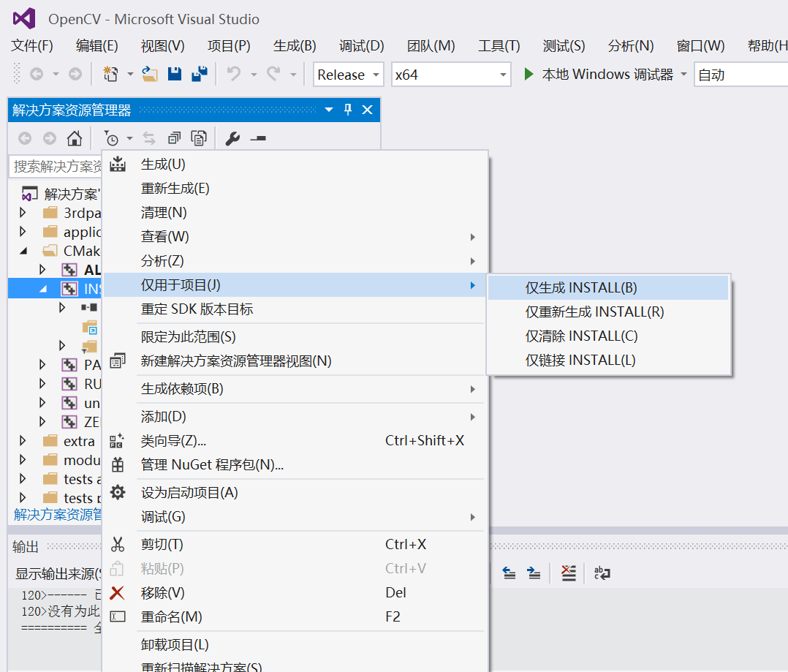This screenshot has height=672, width=788.
Task: Select 移除(V) in context menu
Action: 295,593
